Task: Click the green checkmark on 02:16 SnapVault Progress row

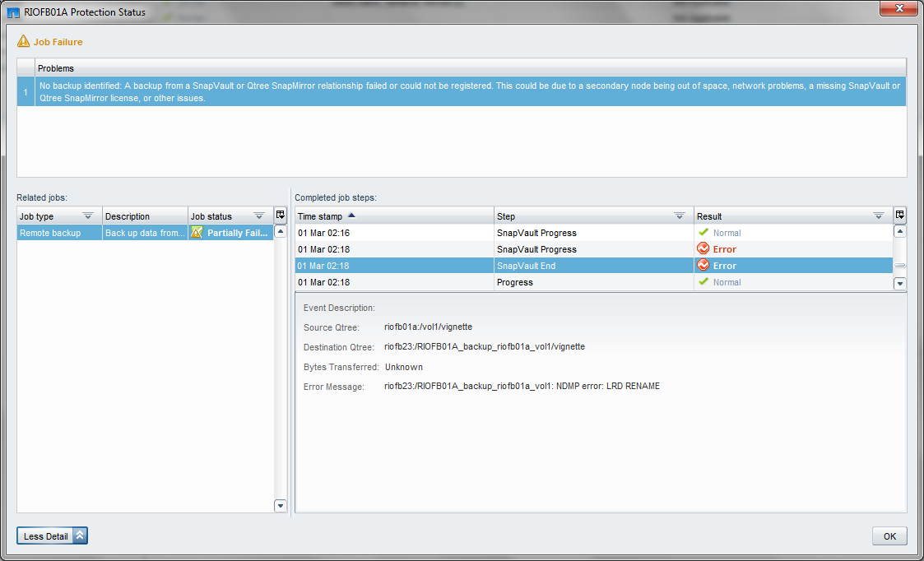Action: point(703,232)
